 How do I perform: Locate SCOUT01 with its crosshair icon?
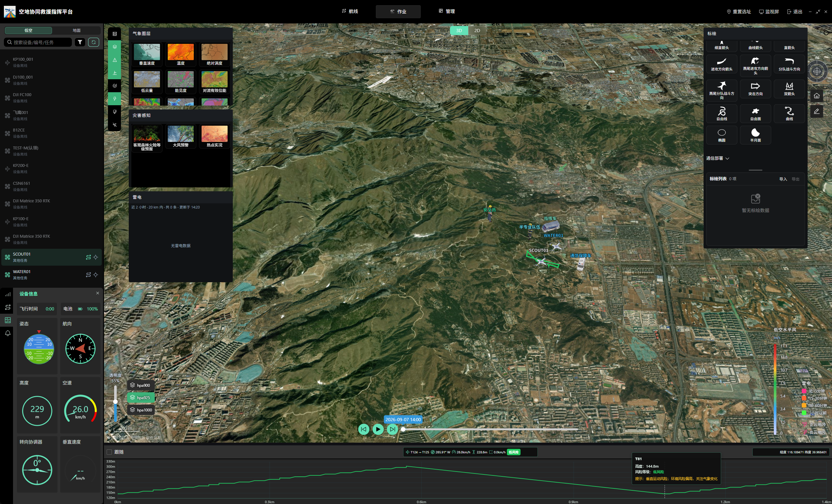[96, 257]
